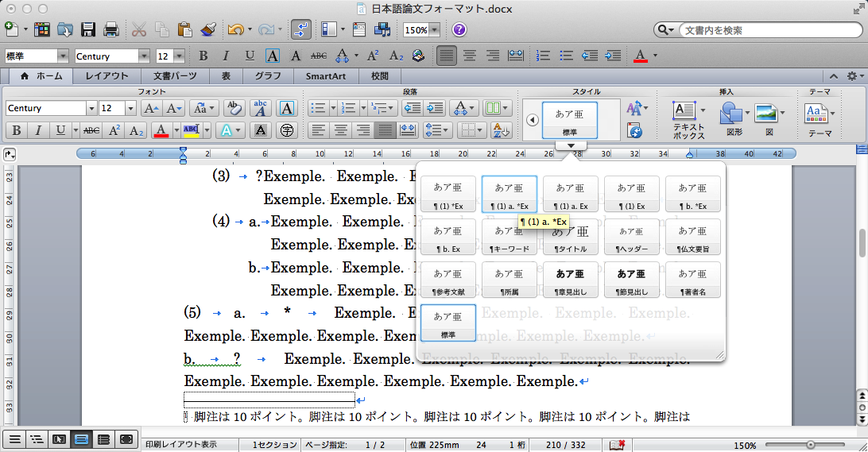Click the ribbon settings gear icon
Image resolution: width=868 pixels, height=452 pixels.
[x=852, y=75]
